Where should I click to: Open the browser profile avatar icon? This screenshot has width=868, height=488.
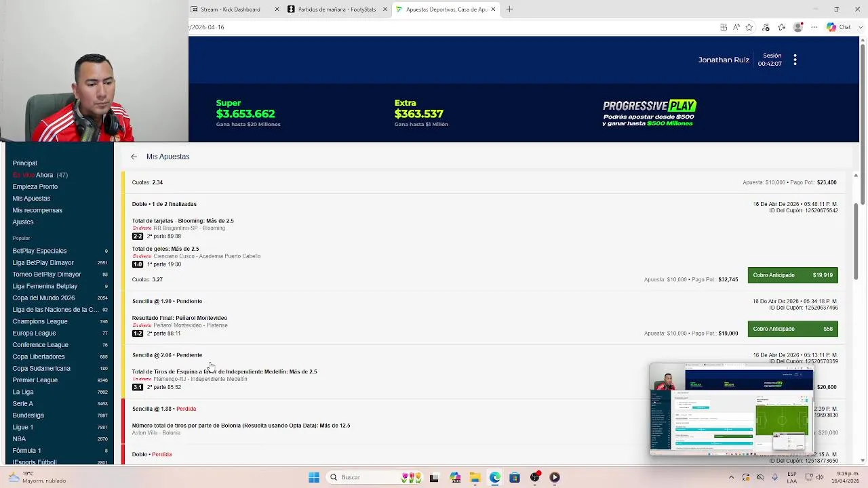(x=798, y=27)
